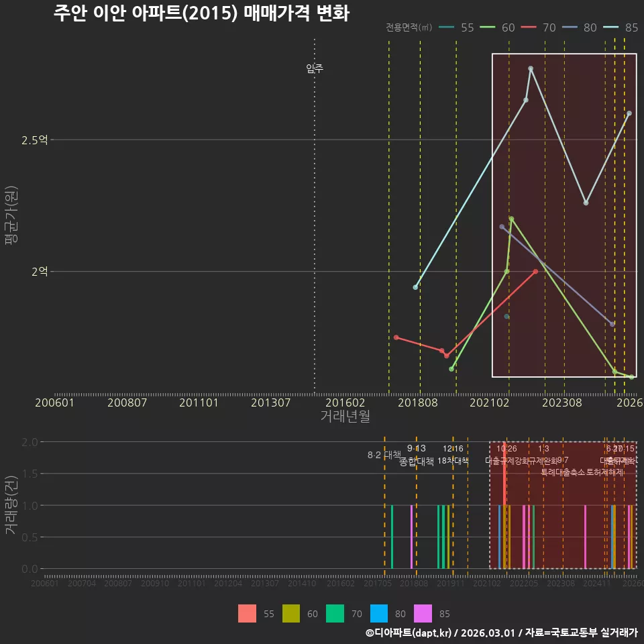Select the blue 80 square in bottom legend
The width and height of the screenshot is (644, 644).
click(x=379, y=613)
